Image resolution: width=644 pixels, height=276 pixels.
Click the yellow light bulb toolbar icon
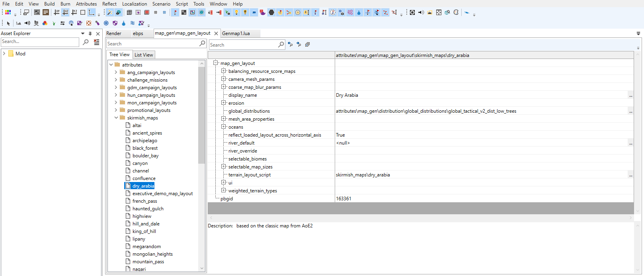(x=236, y=12)
